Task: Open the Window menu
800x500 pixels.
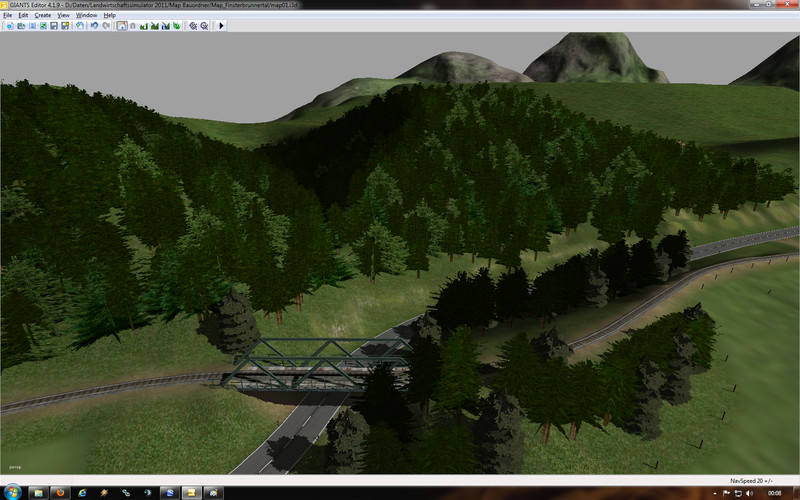Action: point(87,15)
